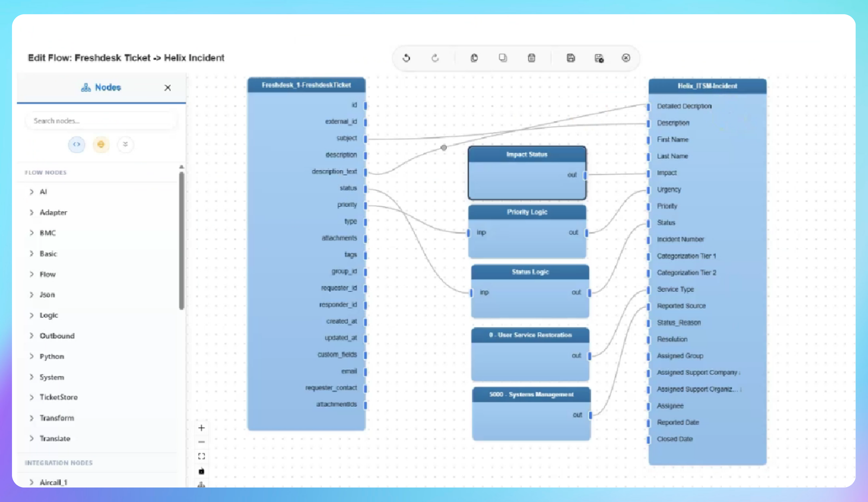Select the Nodes panel tab
This screenshot has height=502, width=868.
101,87
